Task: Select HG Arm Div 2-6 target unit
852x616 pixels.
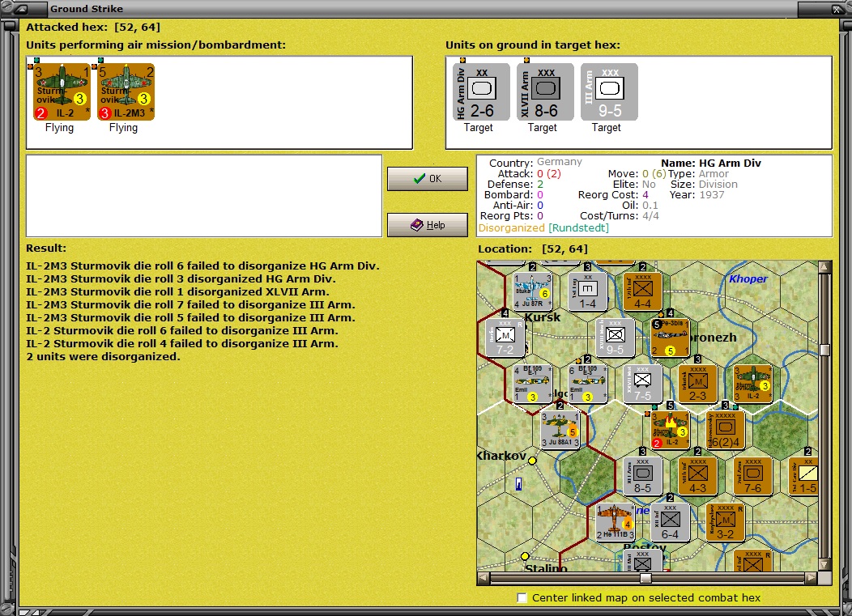Action: (x=481, y=91)
